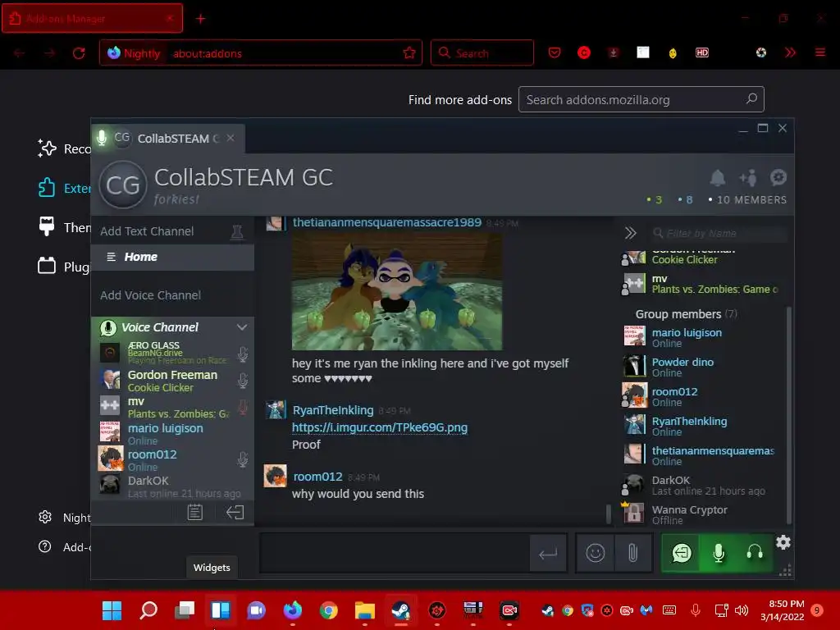Viewport: 840px width, 630px height.
Task: Send message with the enter arrow button
Action: 548,554
